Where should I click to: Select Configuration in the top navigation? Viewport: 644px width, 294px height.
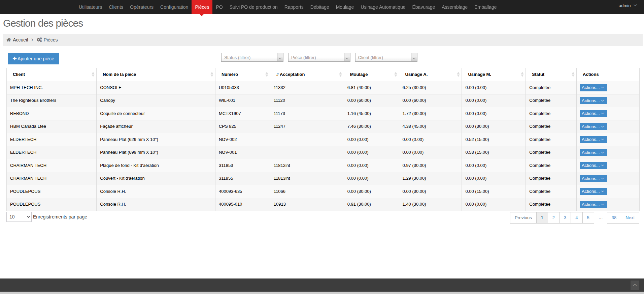pyautogui.click(x=174, y=7)
